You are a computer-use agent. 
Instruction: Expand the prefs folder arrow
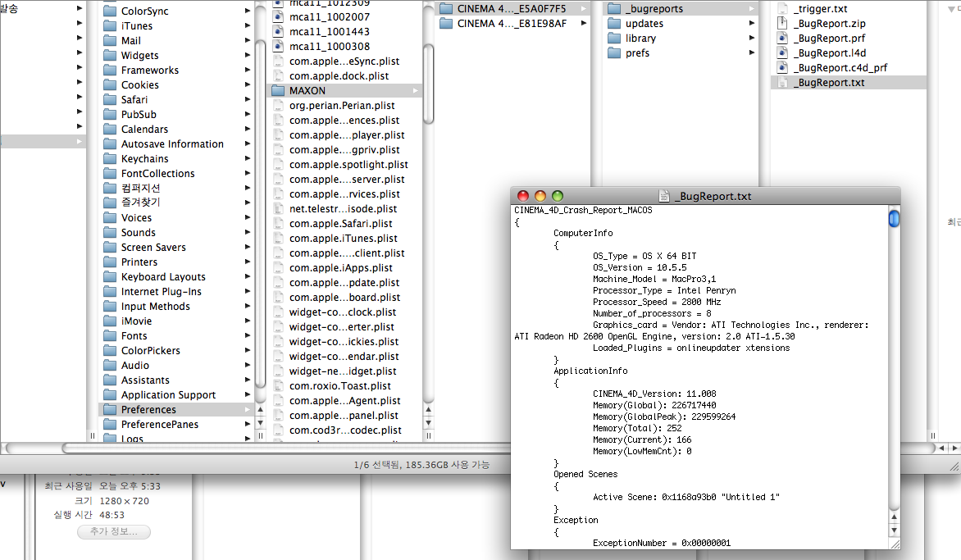751,52
